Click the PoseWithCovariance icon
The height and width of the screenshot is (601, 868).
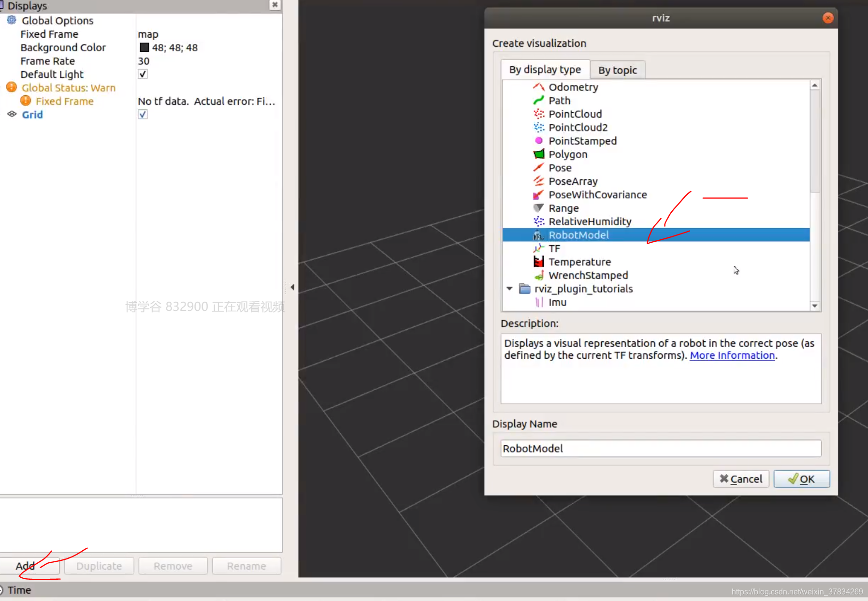coord(538,195)
